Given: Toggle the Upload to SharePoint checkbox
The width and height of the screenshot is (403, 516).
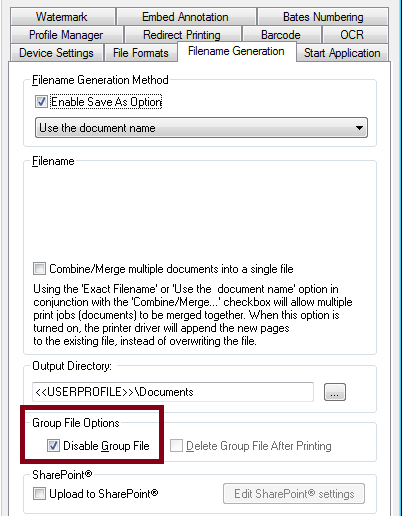Looking at the screenshot, I should [39, 494].
